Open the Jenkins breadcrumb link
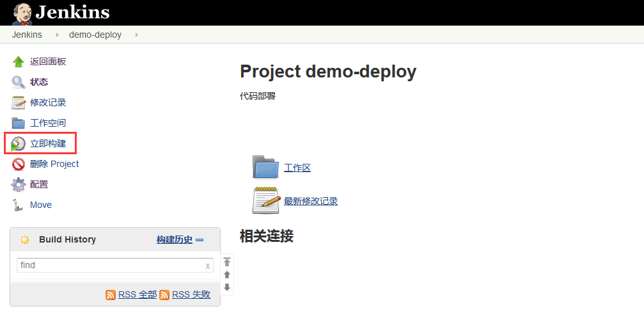644x327 pixels. 27,35
